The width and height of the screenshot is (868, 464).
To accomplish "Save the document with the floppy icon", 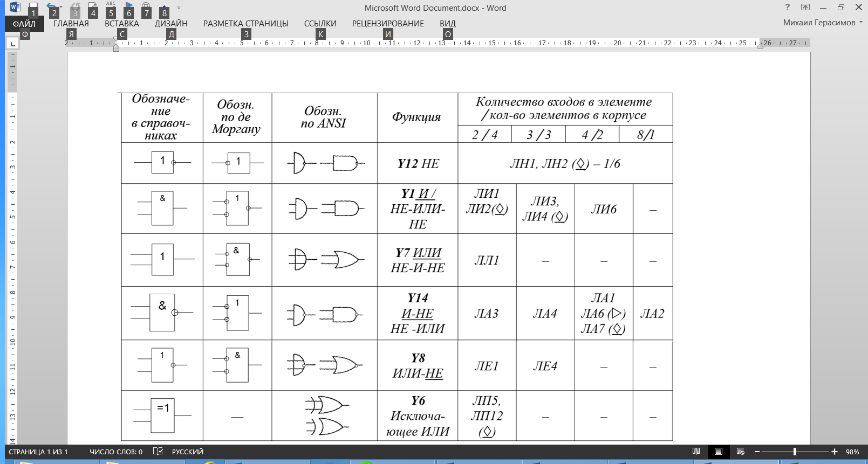I will click(33, 8).
